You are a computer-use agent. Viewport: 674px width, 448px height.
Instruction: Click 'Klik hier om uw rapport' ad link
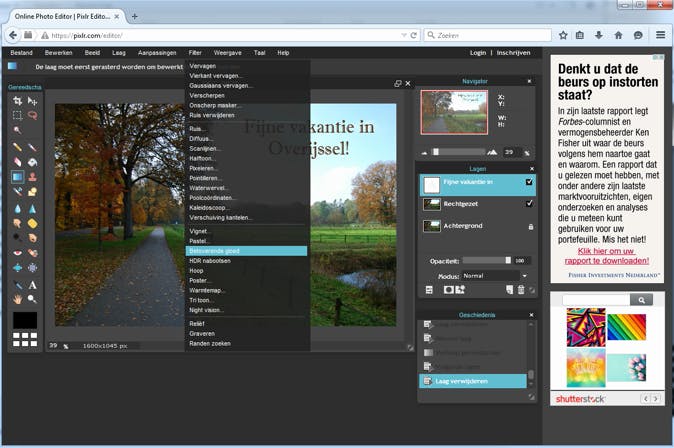point(606,256)
